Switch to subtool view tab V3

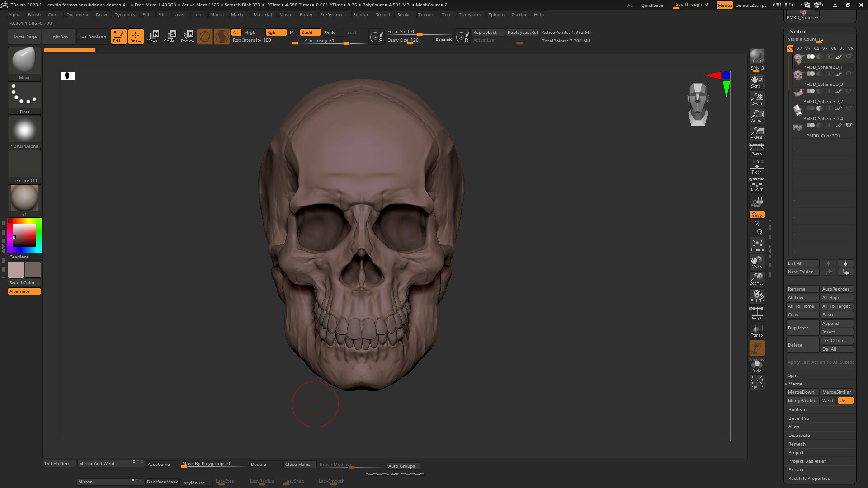point(807,48)
